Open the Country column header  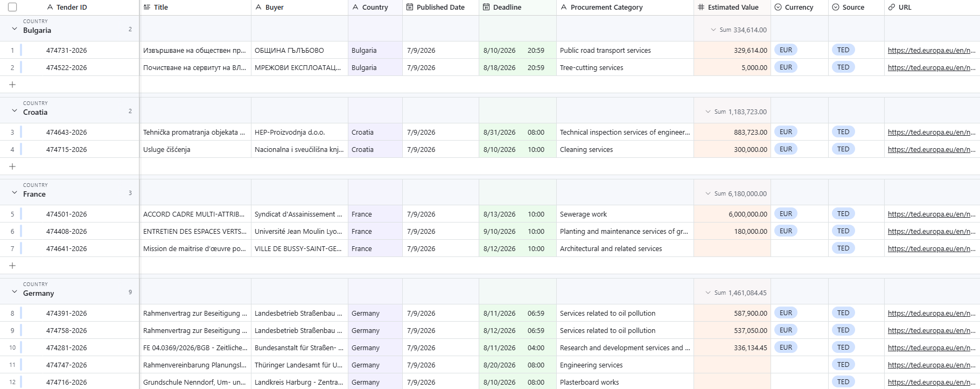tap(375, 8)
